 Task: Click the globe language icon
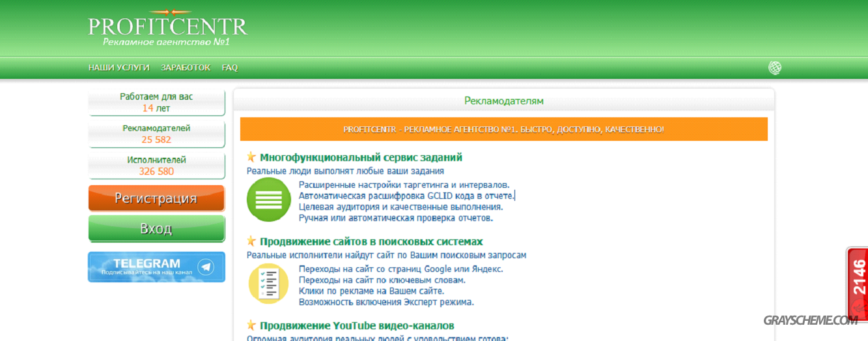click(x=775, y=68)
